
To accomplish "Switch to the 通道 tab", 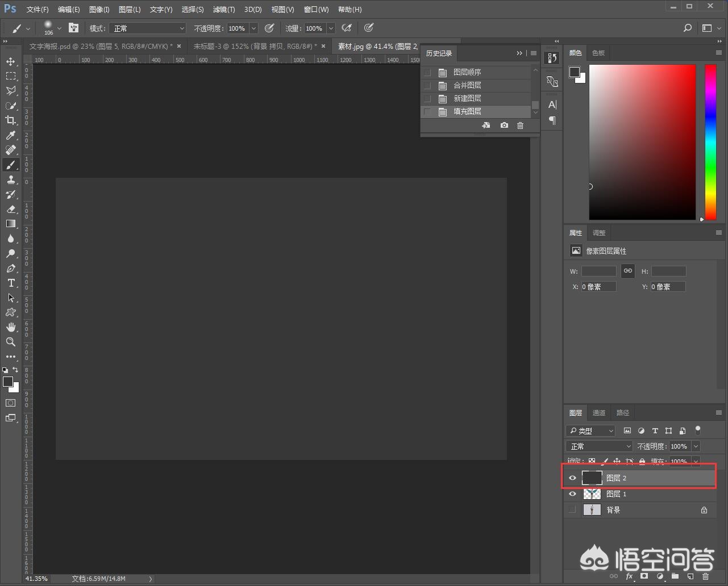I will pyautogui.click(x=599, y=413).
